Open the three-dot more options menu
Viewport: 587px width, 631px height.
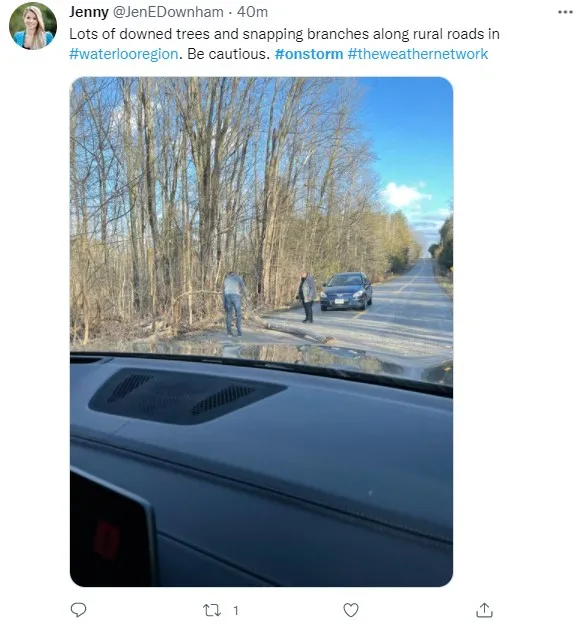tap(565, 12)
